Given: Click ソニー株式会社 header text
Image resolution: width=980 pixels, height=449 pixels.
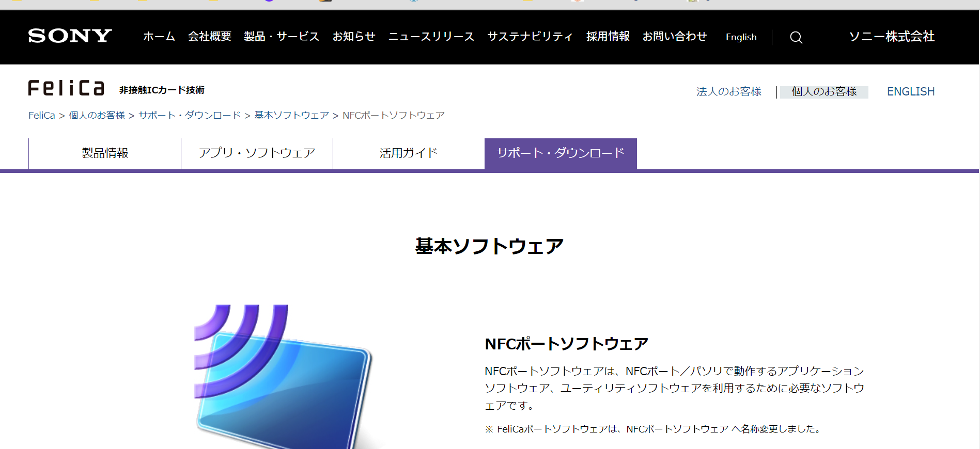Looking at the screenshot, I should pos(892,37).
